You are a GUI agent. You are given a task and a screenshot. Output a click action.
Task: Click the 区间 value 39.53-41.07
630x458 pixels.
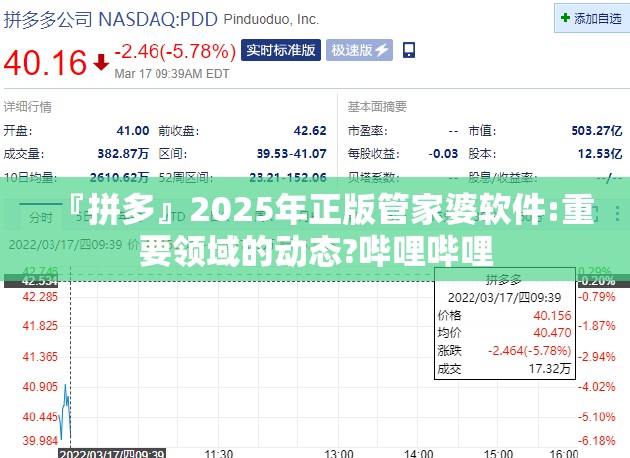(291, 153)
